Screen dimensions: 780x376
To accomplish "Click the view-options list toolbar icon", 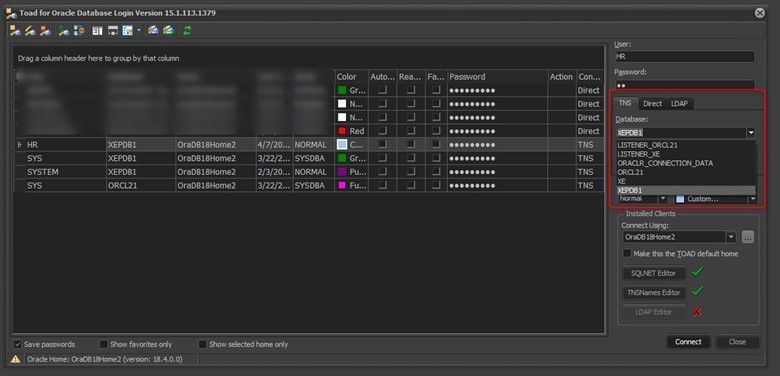I will (x=127, y=31).
